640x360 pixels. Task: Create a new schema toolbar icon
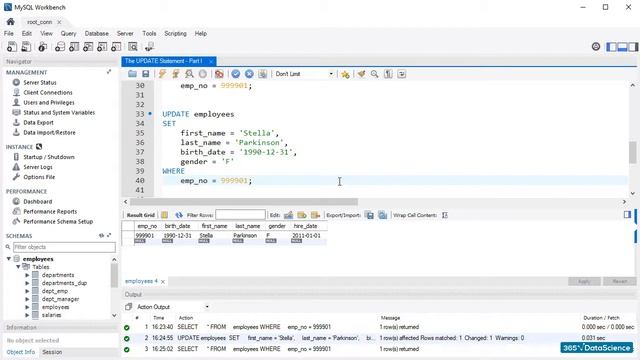[60, 47]
